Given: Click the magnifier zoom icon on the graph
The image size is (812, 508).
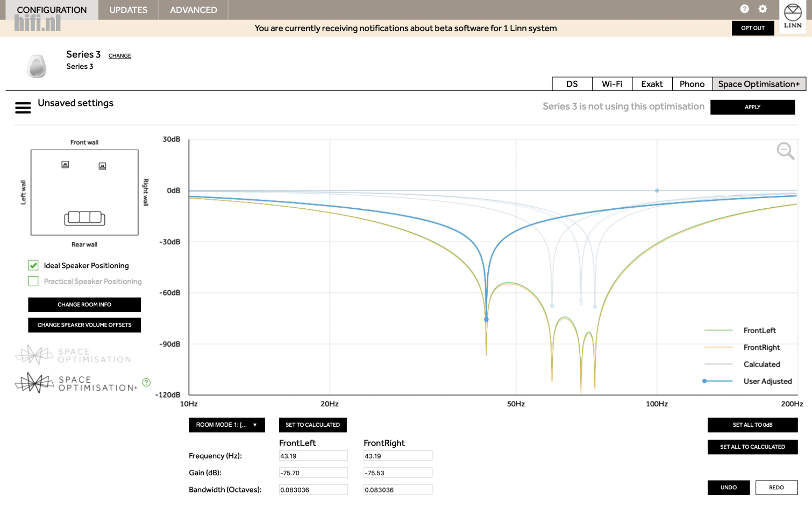Looking at the screenshot, I should point(786,151).
